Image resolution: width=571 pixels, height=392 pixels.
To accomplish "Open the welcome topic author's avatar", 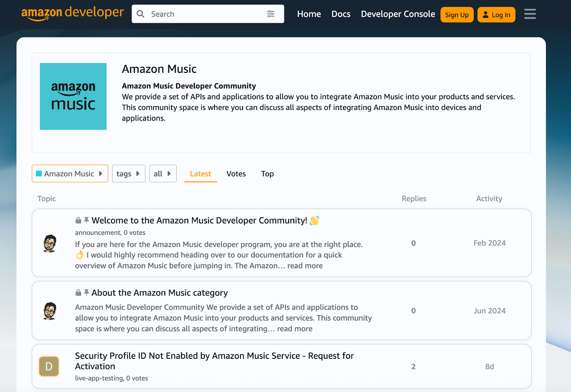I will tap(50, 243).
